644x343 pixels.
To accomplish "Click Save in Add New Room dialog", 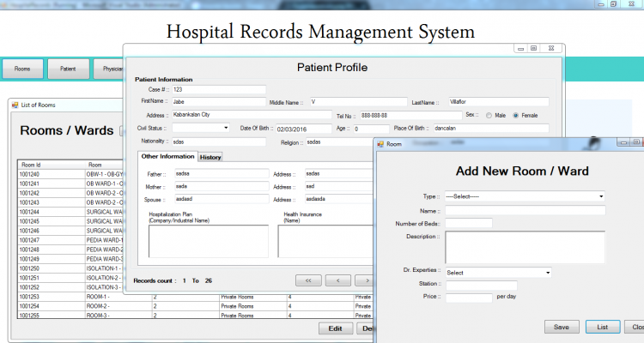I will tap(562, 327).
